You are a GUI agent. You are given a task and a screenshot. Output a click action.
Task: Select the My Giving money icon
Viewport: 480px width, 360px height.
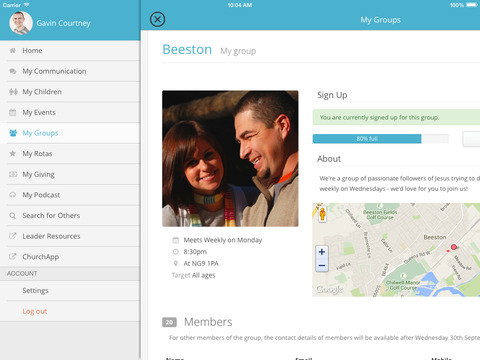(x=13, y=174)
